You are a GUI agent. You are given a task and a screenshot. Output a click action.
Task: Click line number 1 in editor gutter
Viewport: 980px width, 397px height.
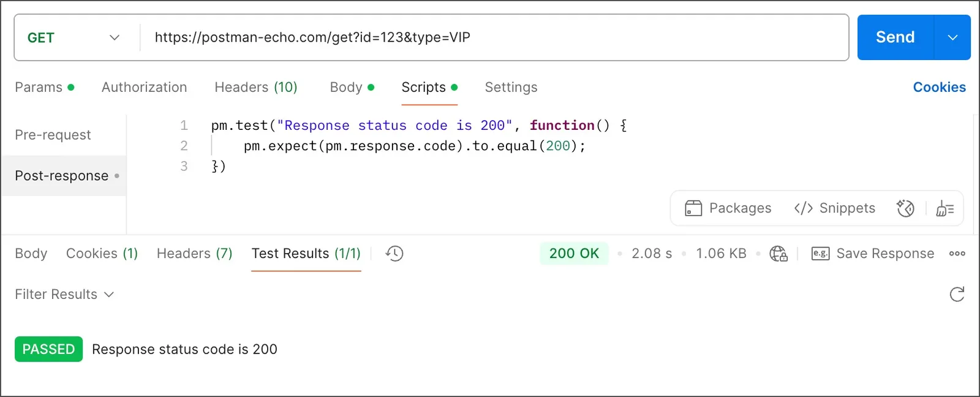[184, 126]
